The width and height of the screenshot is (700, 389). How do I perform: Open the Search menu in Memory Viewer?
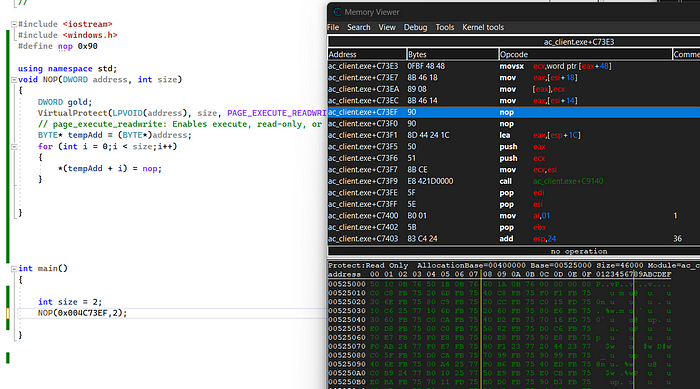click(358, 27)
